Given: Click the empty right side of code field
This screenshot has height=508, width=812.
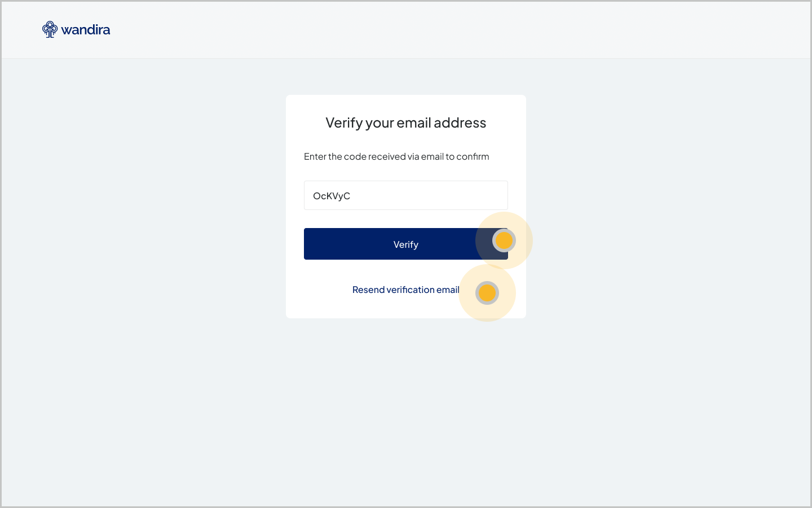Looking at the screenshot, I should point(462,195).
